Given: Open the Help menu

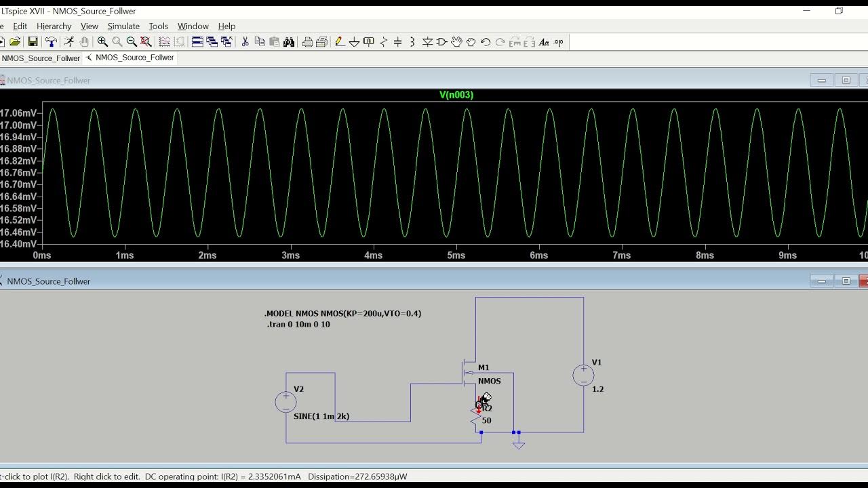Looking at the screenshot, I should click(x=226, y=26).
